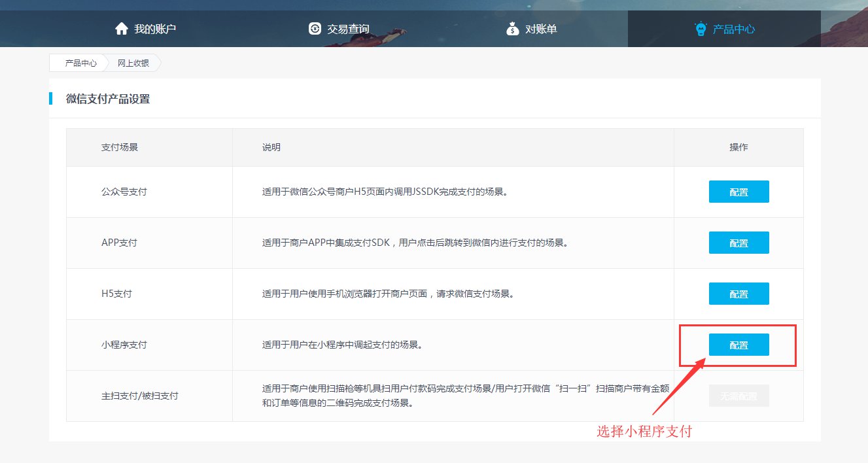The image size is (868, 463).
Task: Configure the 公众号支付 payment scenario
Action: (739, 192)
